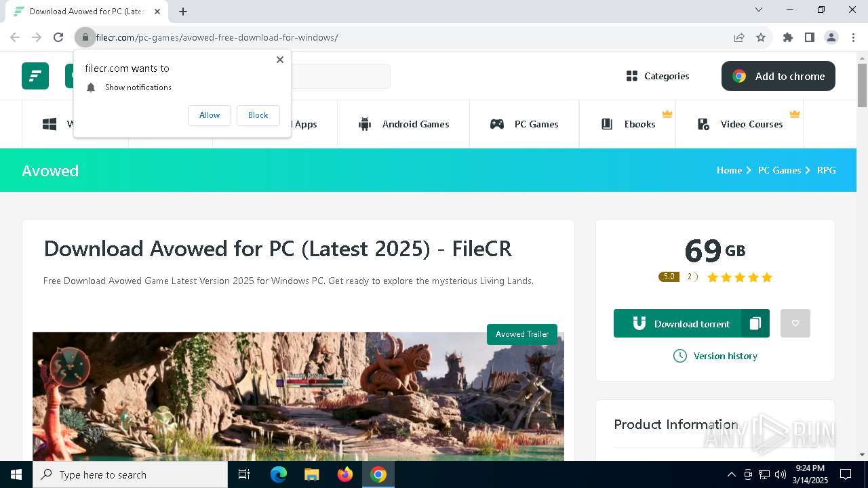
Task: Click taskbar search box
Action: pyautogui.click(x=130, y=474)
